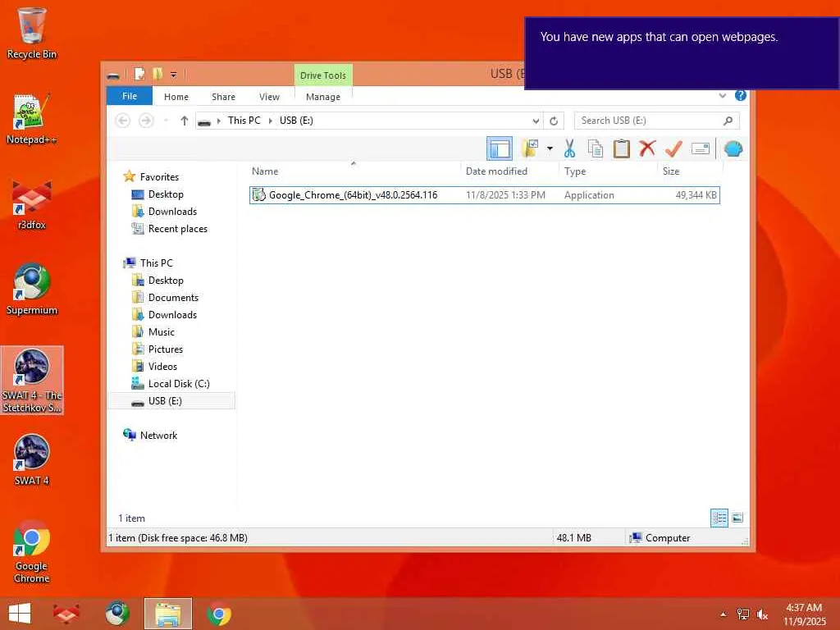Go back with the Back arrow
This screenshot has height=630, width=840.
click(x=123, y=121)
